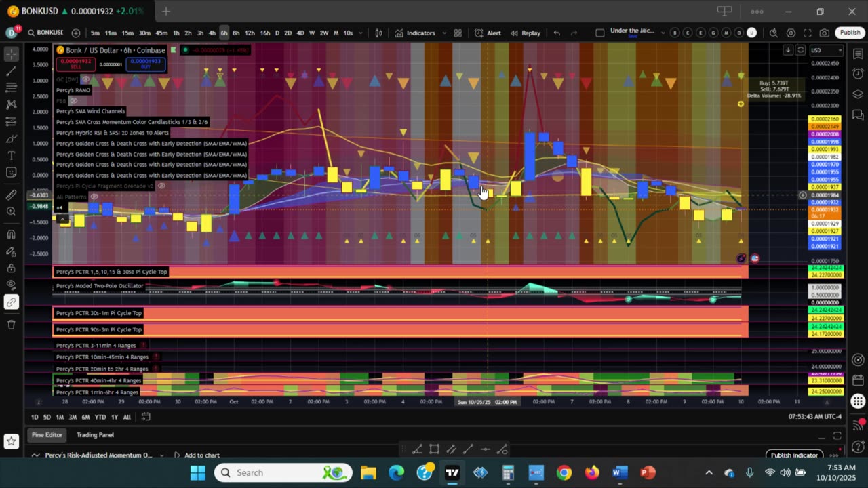The height and width of the screenshot is (488, 868).
Task: Toggle the keep drawing mode pencil-lock icon
Action: [11, 251]
